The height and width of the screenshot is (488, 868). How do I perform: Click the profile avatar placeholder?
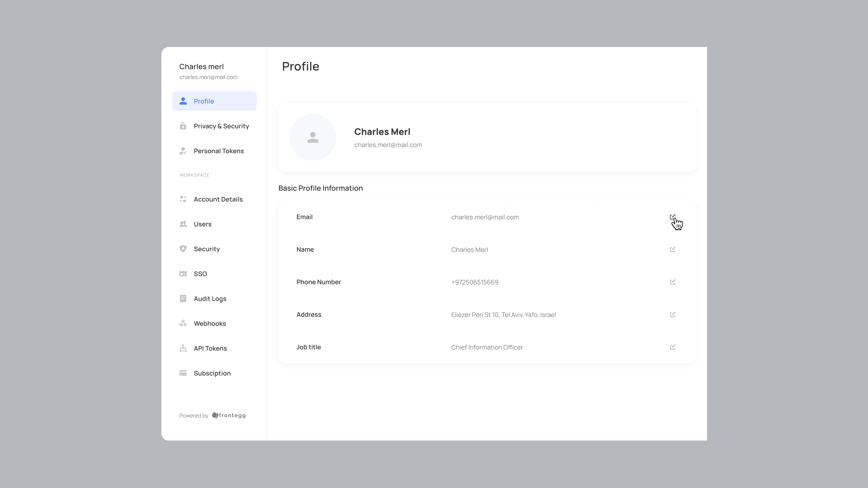313,137
